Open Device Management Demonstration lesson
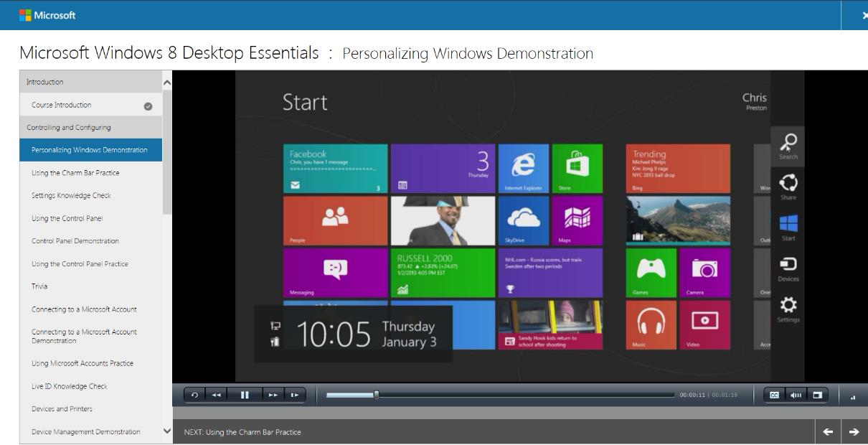Screen dimensions: 868x445 pyautogui.click(x=91, y=432)
